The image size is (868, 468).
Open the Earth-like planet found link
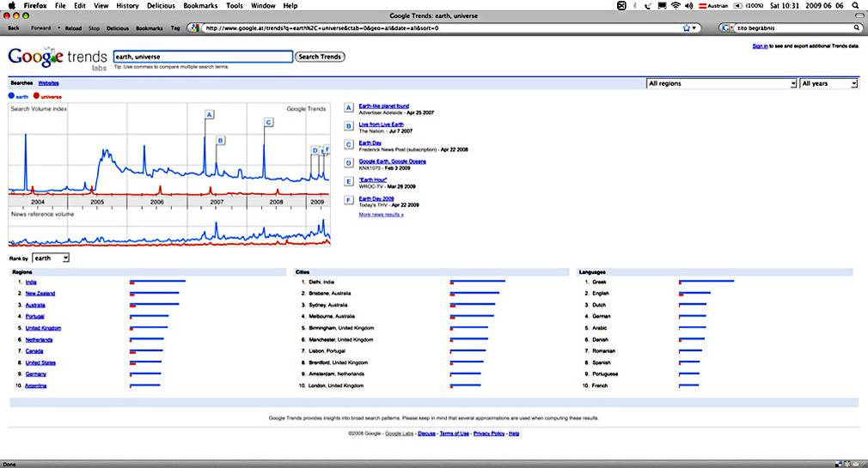pyautogui.click(x=383, y=106)
